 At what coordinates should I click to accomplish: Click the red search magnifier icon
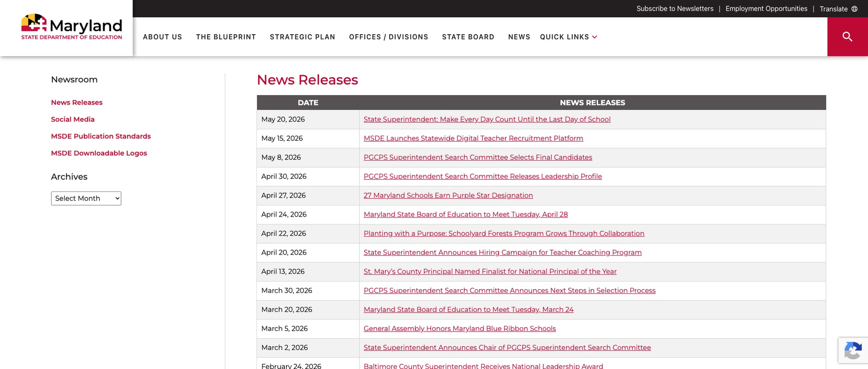847,37
